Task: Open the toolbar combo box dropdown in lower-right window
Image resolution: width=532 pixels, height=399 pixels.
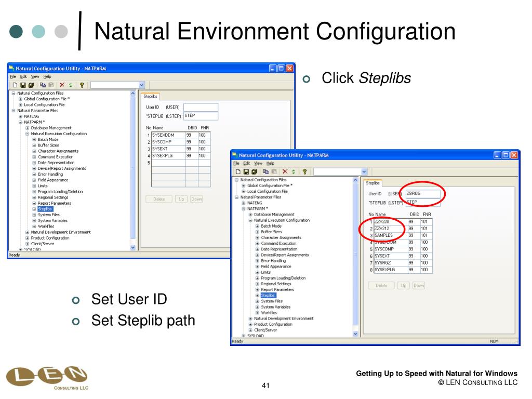Action: pos(364,172)
